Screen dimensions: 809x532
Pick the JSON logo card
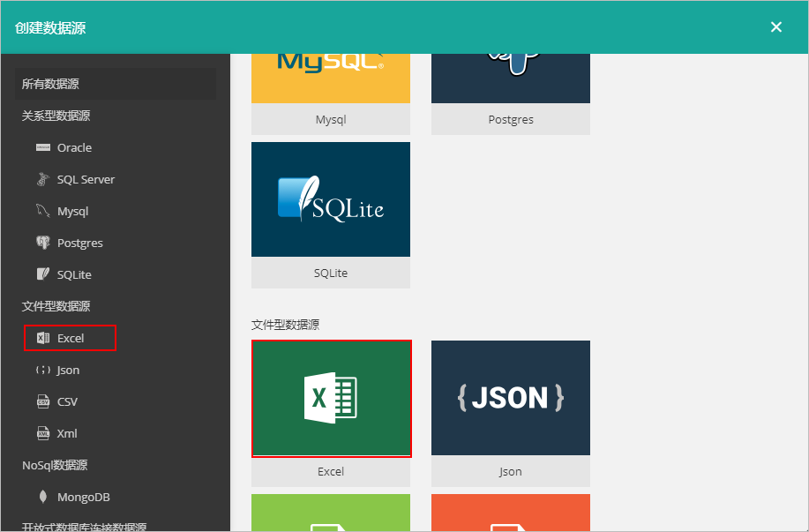pyautogui.click(x=511, y=398)
